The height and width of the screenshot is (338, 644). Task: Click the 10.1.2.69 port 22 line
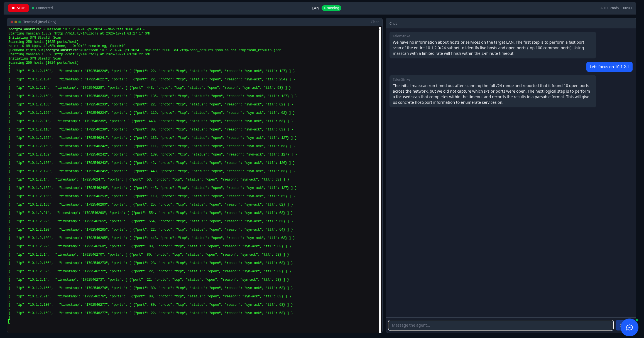[x=150, y=271]
